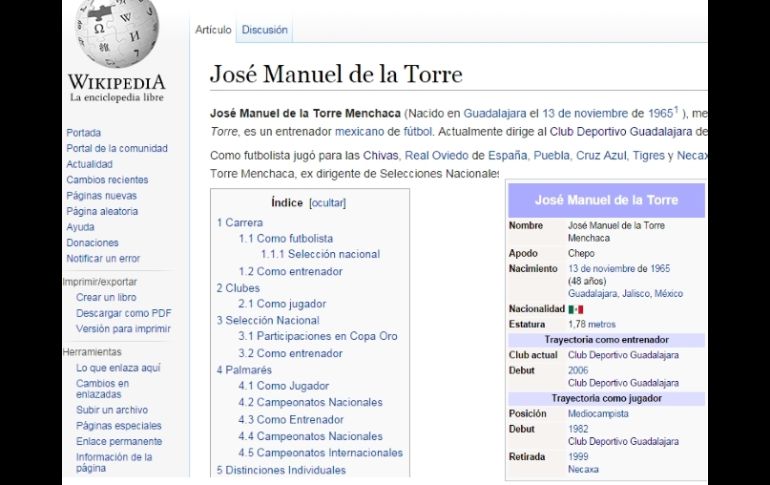Jump to 4 Palmarés in the index
The width and height of the screenshot is (770, 485).
tap(244, 370)
